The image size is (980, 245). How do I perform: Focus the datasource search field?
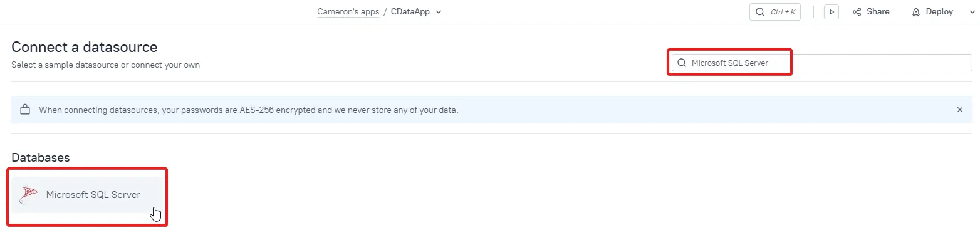click(822, 63)
